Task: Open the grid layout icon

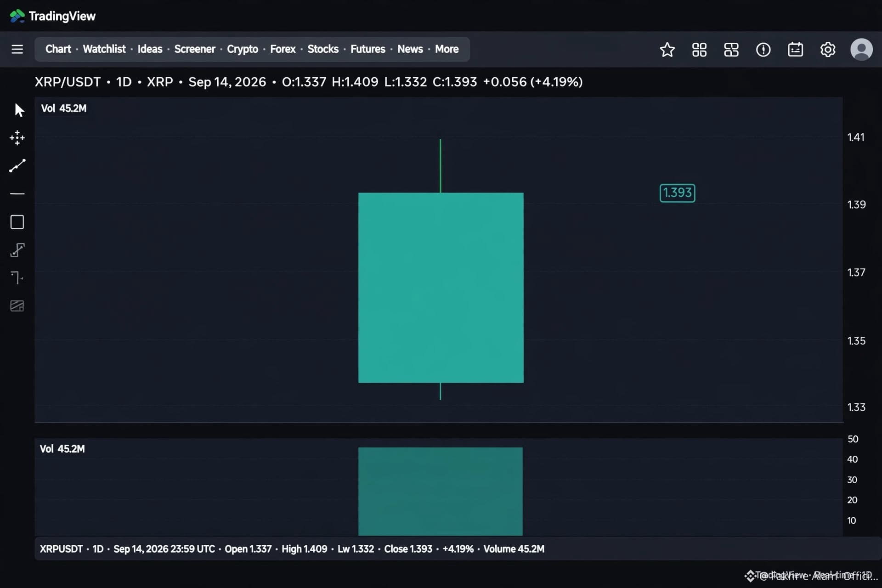Action: click(x=699, y=50)
